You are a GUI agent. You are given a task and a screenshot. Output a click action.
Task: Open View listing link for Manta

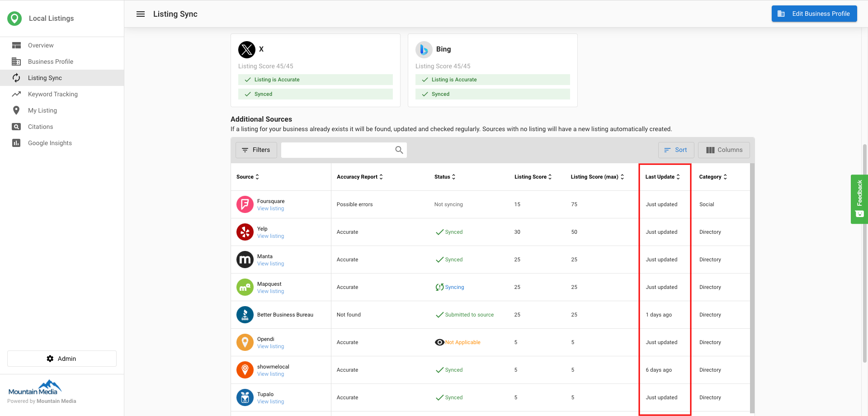tap(270, 264)
